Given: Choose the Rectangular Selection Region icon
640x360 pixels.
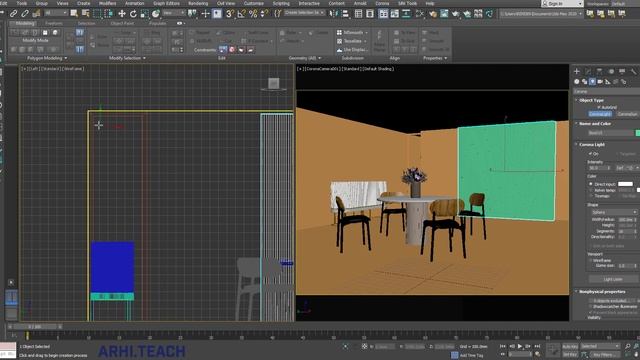Looking at the screenshot, I should (x=97, y=13).
